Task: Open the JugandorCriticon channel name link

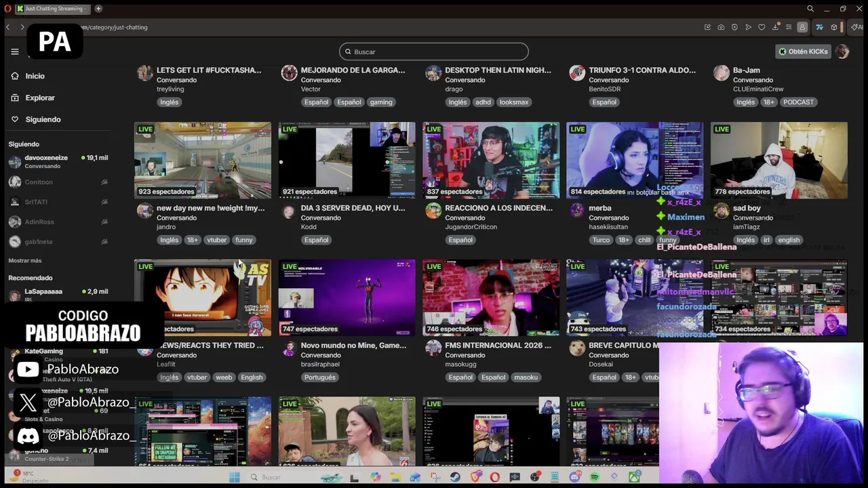Action: pyautogui.click(x=471, y=227)
